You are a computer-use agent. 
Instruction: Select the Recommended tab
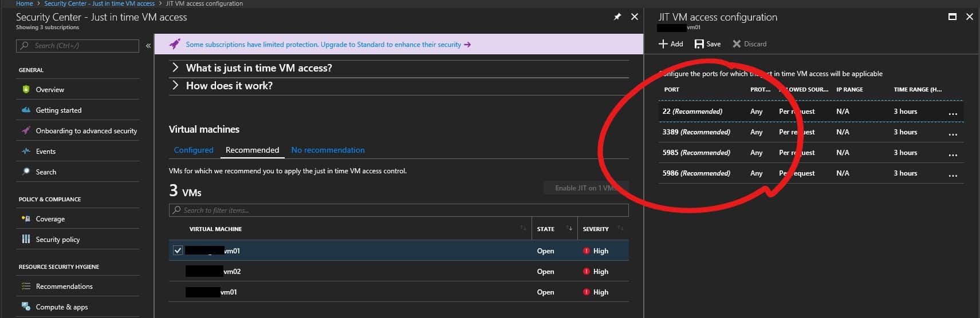point(252,150)
